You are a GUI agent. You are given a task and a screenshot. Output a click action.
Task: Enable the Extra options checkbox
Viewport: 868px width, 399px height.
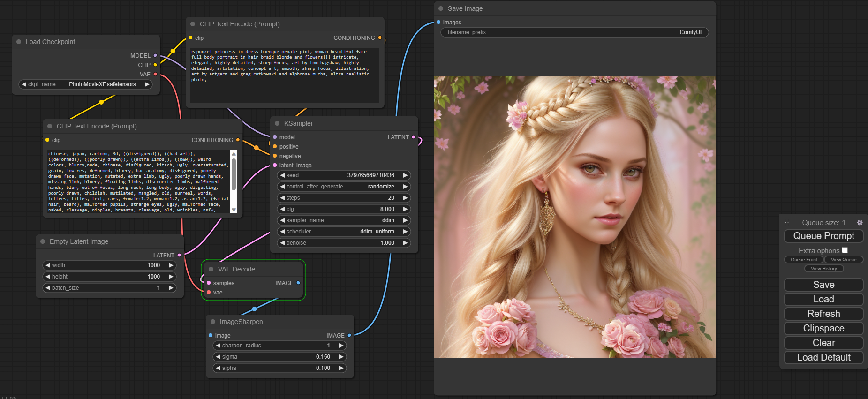845,250
